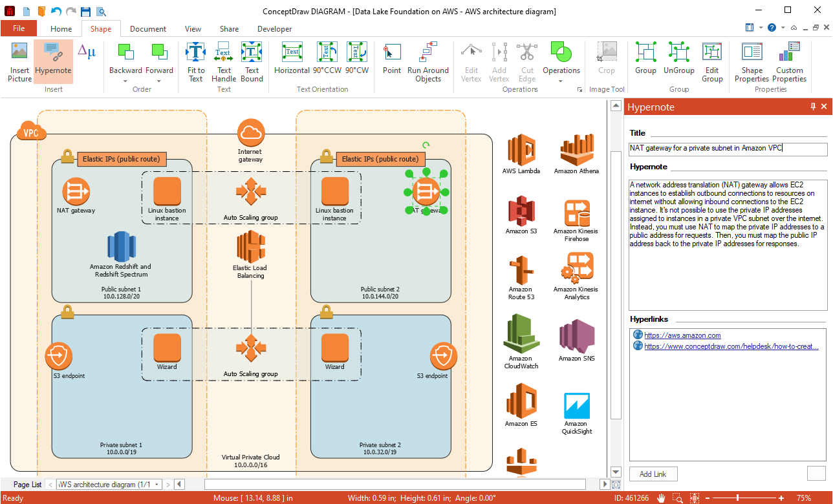Click the blue Help question mark icon
Screen dimensions: 833x504
772,28
